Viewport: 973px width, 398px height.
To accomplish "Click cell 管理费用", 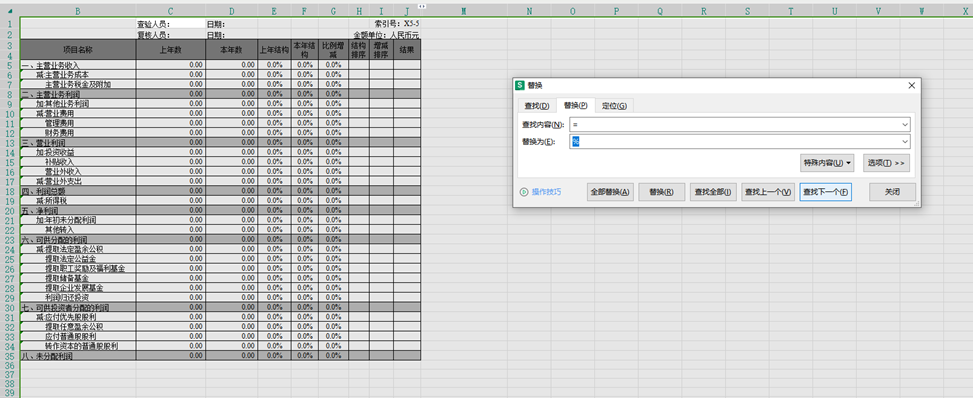I will pos(78,123).
